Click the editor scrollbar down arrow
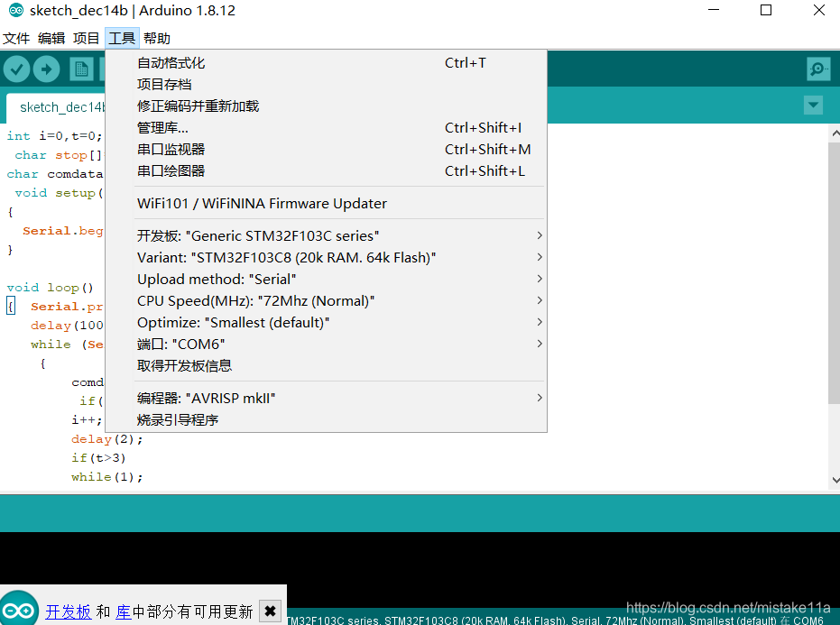This screenshot has width=840, height=625. coord(834,481)
